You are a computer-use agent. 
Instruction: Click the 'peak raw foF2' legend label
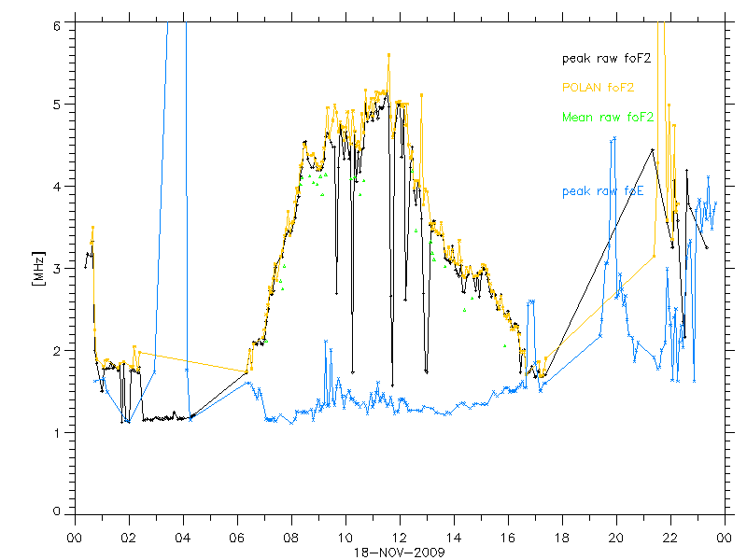pos(606,59)
